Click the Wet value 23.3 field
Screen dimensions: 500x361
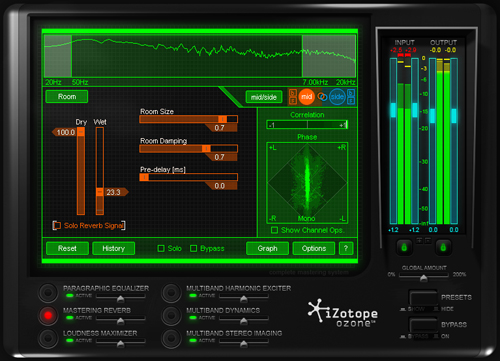click(x=116, y=192)
